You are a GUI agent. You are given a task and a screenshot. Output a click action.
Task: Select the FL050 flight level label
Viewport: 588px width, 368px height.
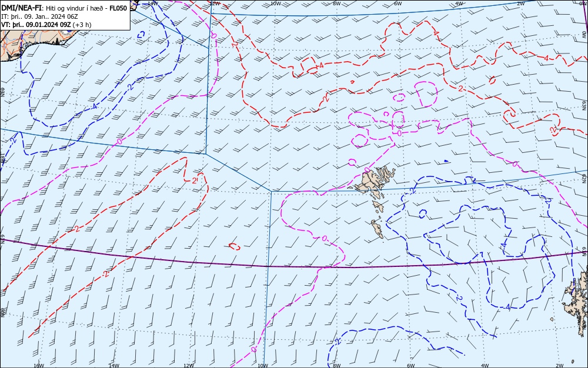click(x=118, y=8)
